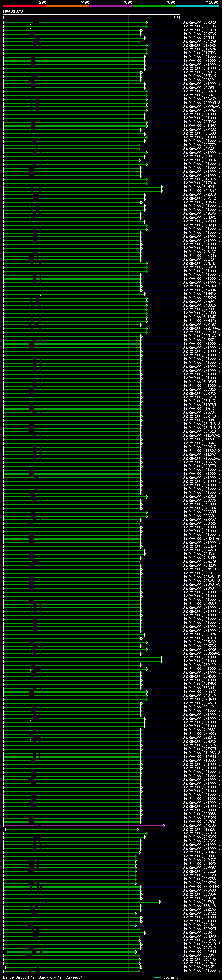The image size is (222, 980).
Task: Select hit label UniRef100_B5MGP3
Action: coord(199,936)
